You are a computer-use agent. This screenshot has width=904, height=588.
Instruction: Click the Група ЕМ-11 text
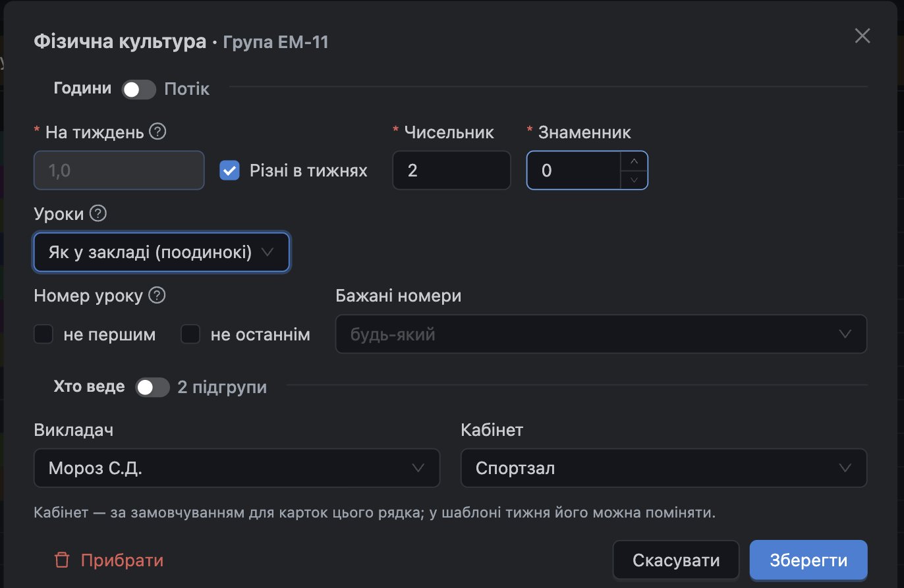pyautogui.click(x=276, y=43)
